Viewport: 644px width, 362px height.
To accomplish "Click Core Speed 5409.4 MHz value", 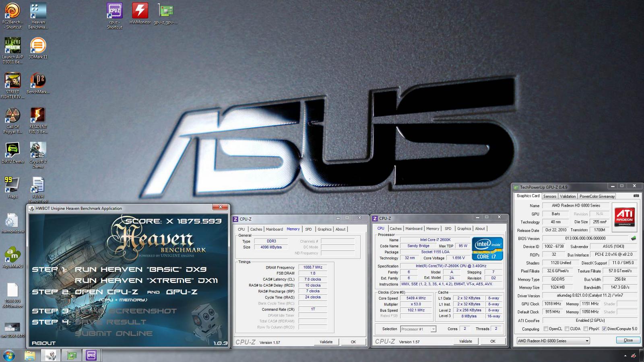I will [416, 298].
